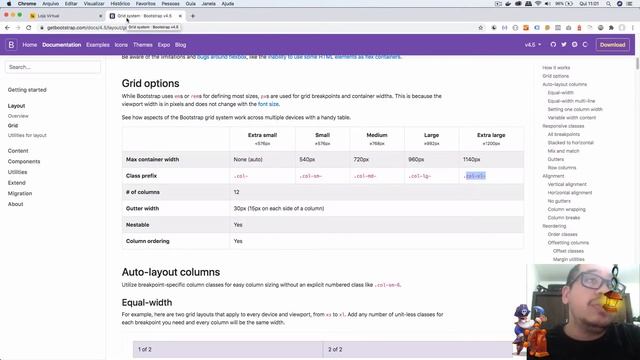Select the Grid system Bootstrap tab
The height and width of the screenshot is (360, 640).
point(145,16)
